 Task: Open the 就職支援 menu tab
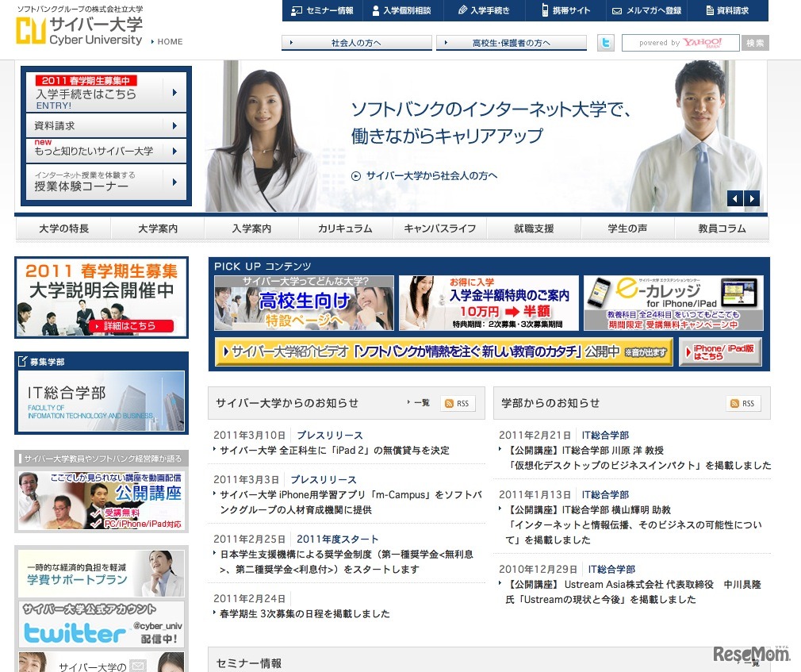coord(534,228)
